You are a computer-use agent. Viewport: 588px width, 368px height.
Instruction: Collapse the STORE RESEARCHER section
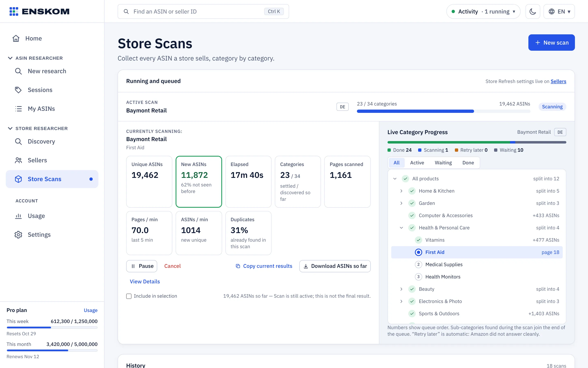(x=10, y=128)
